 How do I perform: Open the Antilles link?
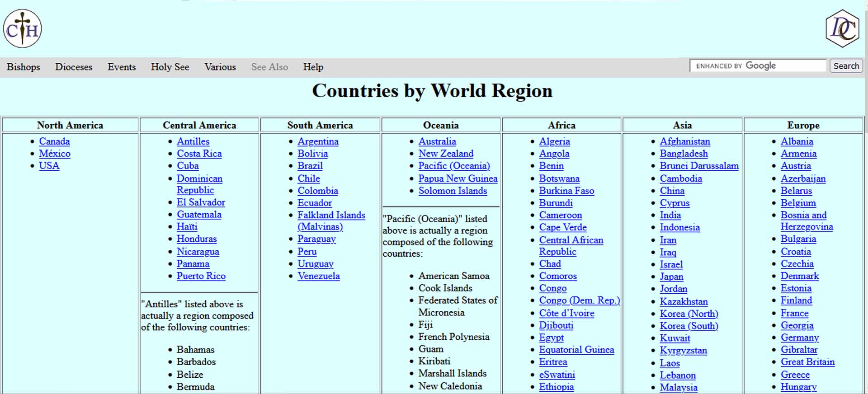193,141
